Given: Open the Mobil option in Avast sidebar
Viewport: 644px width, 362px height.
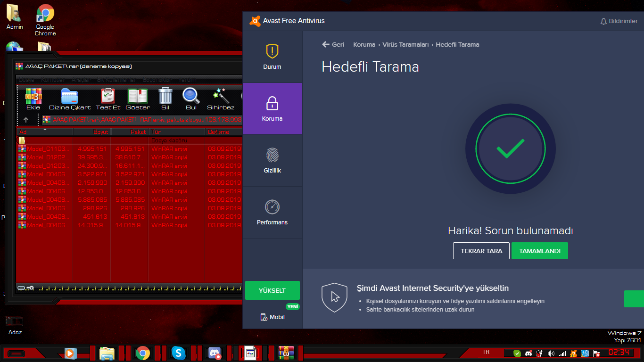Looking at the screenshot, I should tap(272, 317).
